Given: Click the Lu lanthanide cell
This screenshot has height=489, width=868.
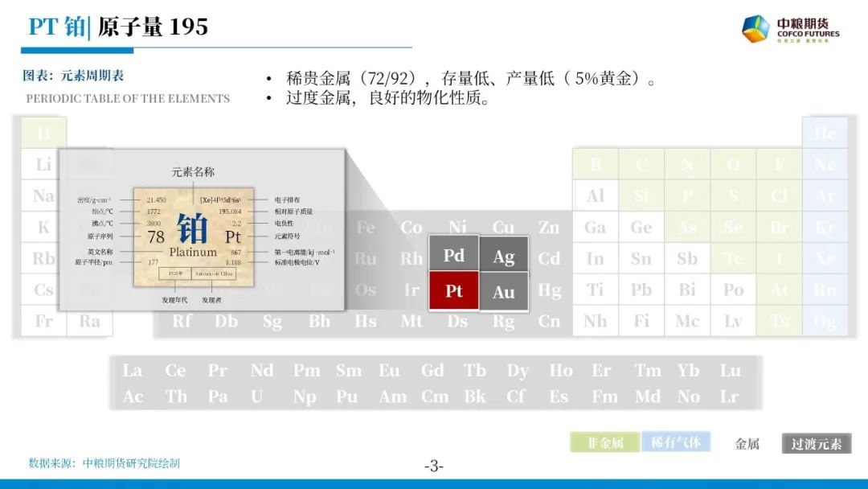Looking at the screenshot, I should click(x=730, y=370).
